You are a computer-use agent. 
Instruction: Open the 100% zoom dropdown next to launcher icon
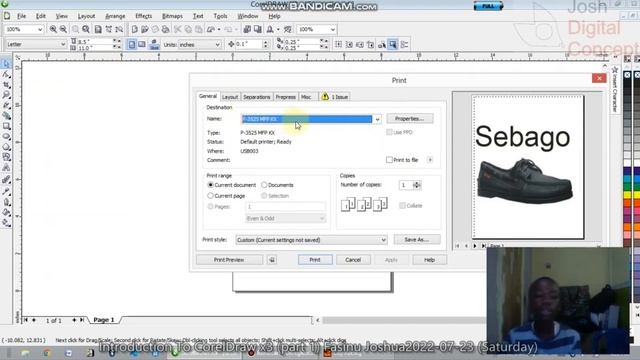pyautogui.click(x=333, y=29)
